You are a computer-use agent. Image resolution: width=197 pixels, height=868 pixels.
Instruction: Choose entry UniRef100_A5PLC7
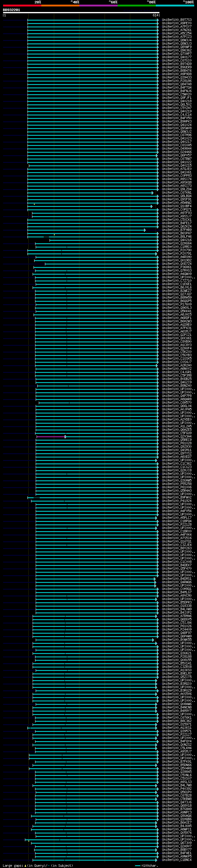[176, 518]
